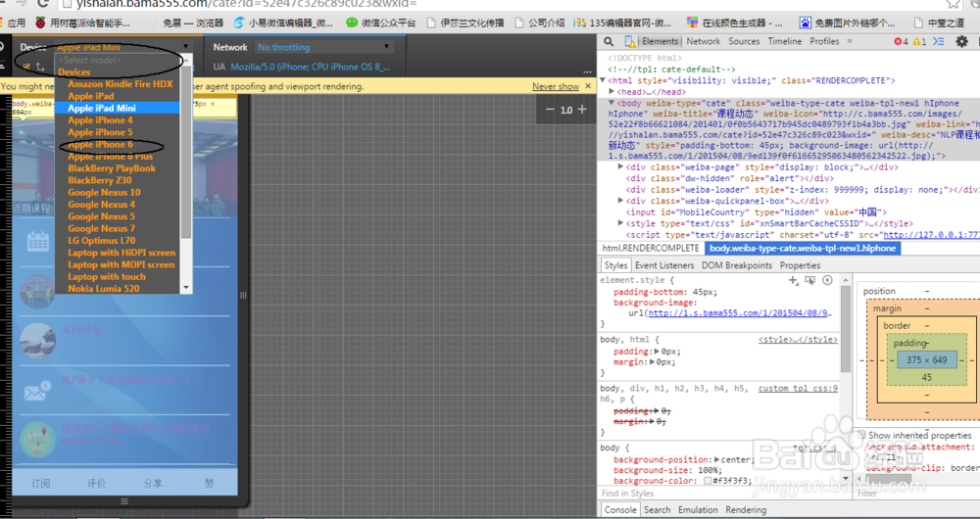Image resolution: width=980 pixels, height=519 pixels.
Task: Show more DevTools panels chevron
Action: 850,41
